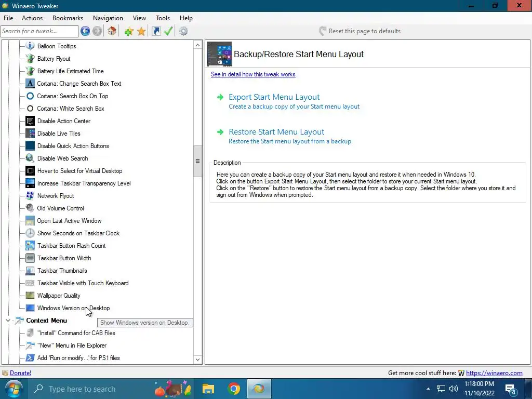Click the create shortcut toolbar icon

tap(156, 31)
